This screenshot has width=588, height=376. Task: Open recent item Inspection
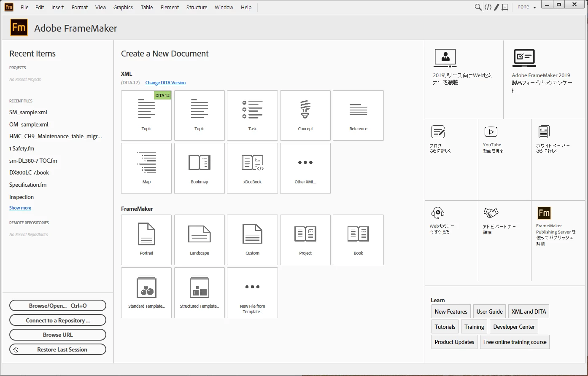click(x=22, y=197)
